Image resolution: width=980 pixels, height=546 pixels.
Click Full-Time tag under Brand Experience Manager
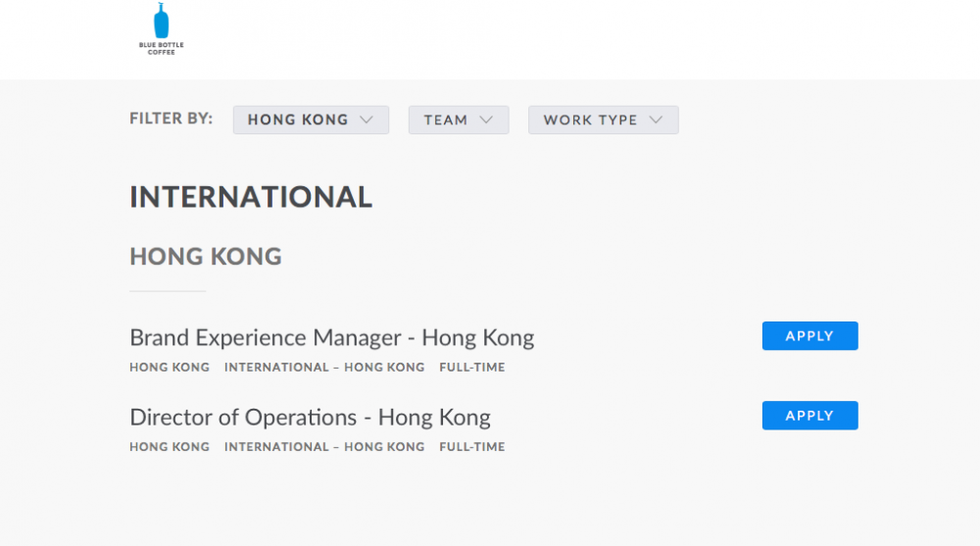coord(471,368)
